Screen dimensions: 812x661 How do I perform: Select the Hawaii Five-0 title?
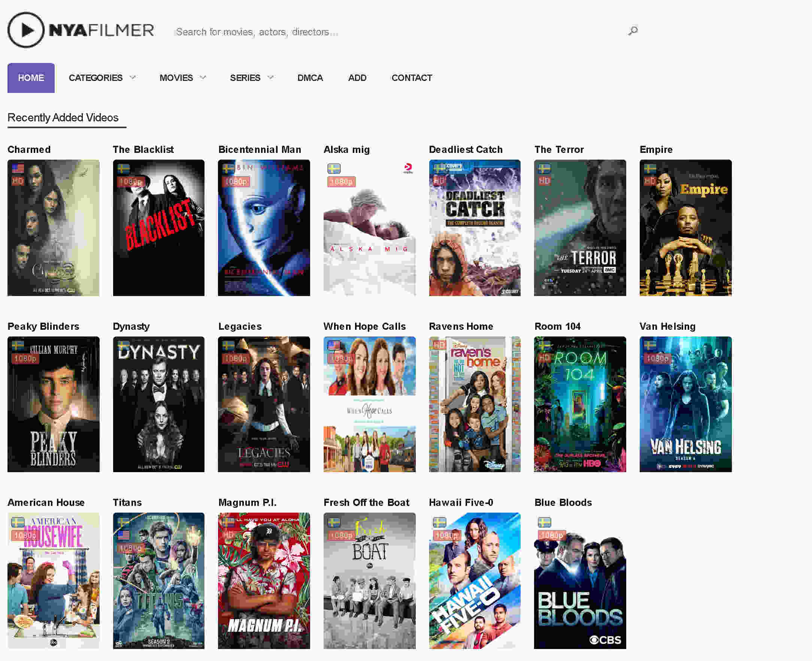click(x=461, y=502)
